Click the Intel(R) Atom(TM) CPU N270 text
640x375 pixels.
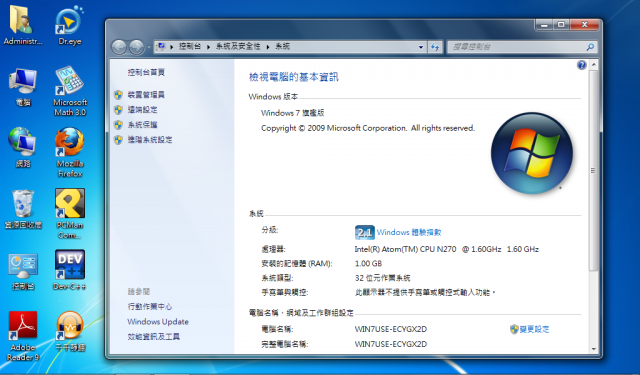[405, 249]
